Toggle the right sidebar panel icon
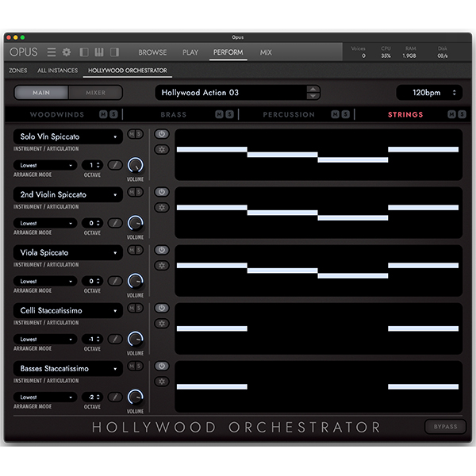Viewport: 476px width, 476px height. [x=114, y=52]
